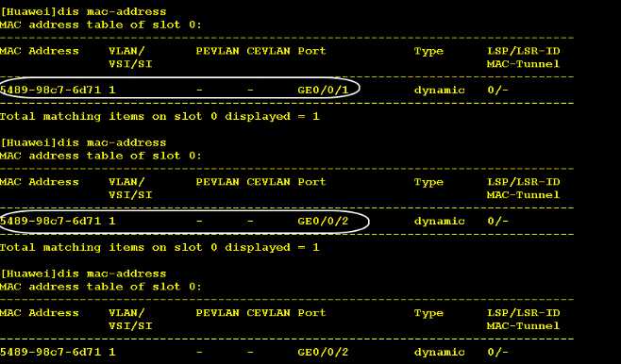621x364 pixels.
Task: Click VLAN value 1 in the GE0/0/1 row
Action: tap(112, 91)
